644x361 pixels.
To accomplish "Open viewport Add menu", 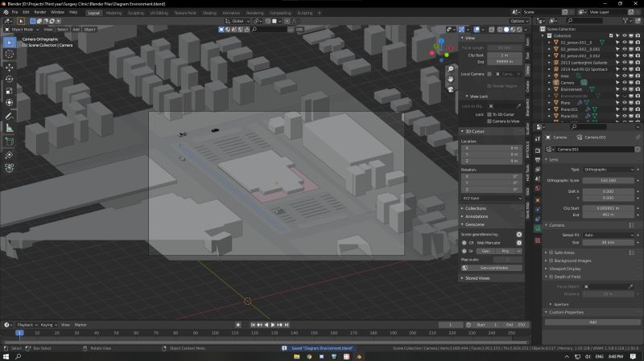I will pyautogui.click(x=76, y=30).
